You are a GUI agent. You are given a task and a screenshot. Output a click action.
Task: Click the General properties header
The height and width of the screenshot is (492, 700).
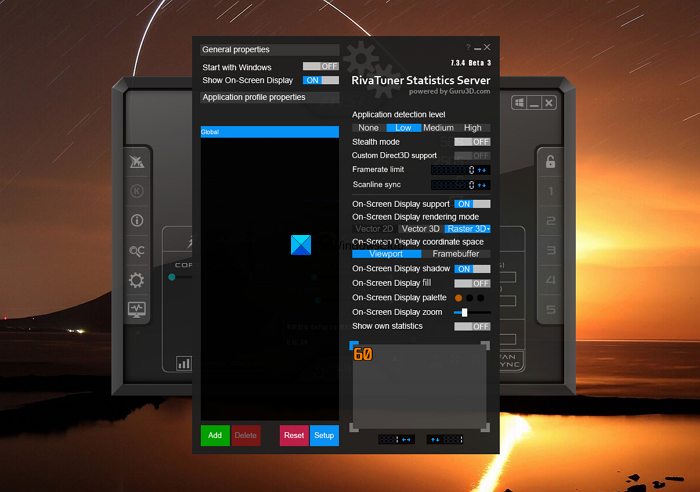pos(270,50)
